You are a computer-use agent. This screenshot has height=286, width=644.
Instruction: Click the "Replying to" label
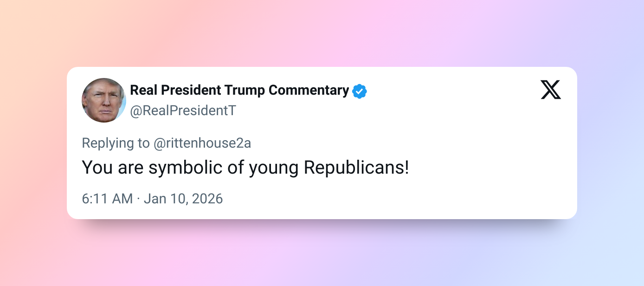pos(116,143)
